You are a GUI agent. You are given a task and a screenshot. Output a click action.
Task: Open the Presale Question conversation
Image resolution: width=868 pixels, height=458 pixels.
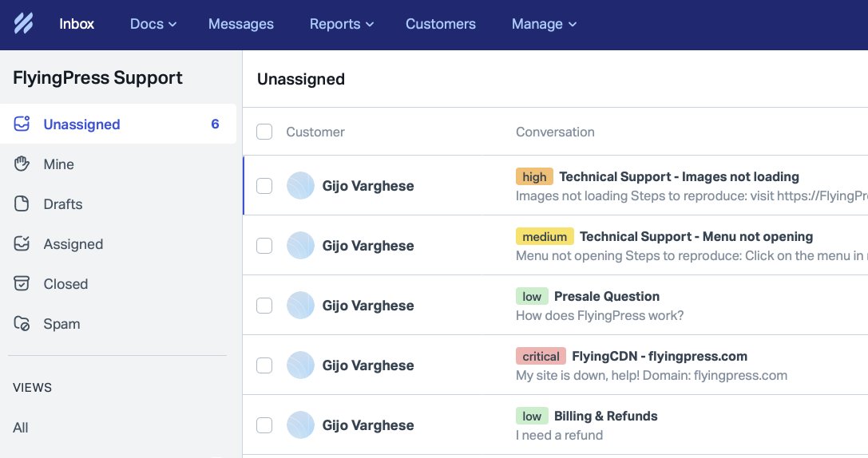[x=607, y=296]
